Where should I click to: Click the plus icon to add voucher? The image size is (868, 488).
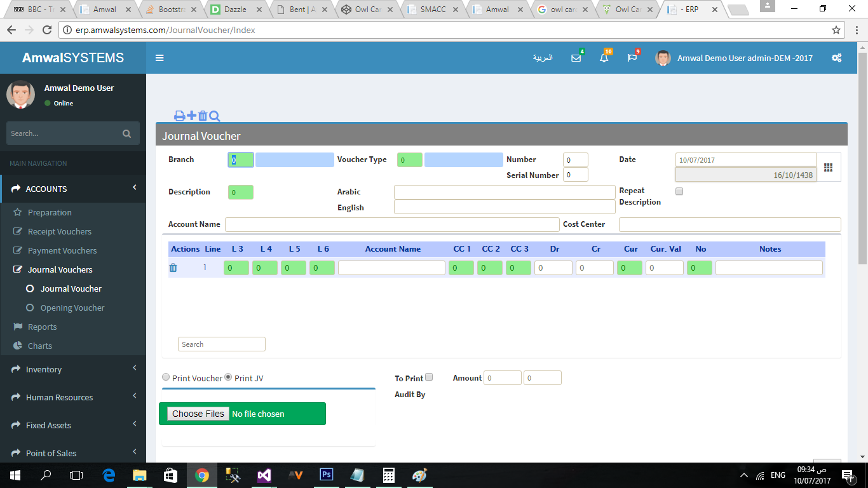pyautogui.click(x=191, y=116)
